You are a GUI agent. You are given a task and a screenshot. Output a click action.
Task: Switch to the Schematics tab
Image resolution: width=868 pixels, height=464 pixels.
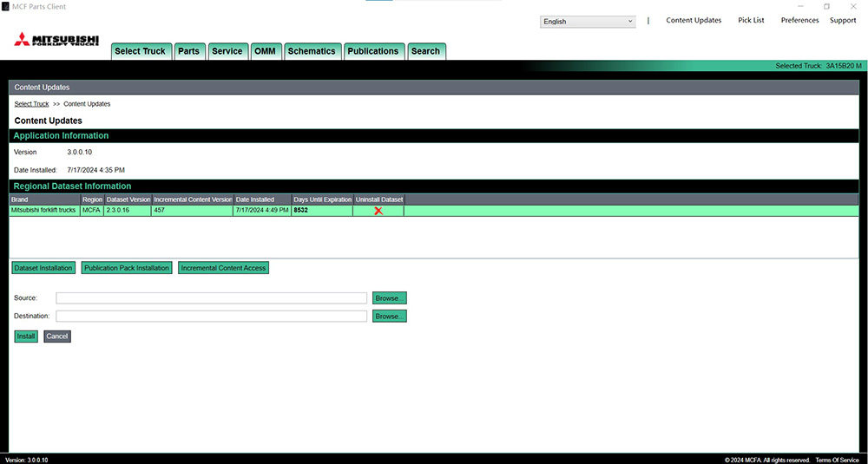tap(312, 51)
